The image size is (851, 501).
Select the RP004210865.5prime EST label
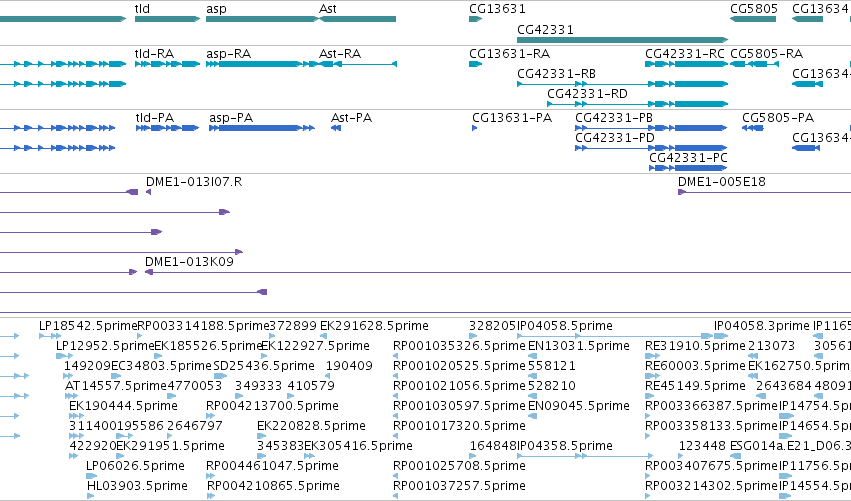tap(274, 486)
